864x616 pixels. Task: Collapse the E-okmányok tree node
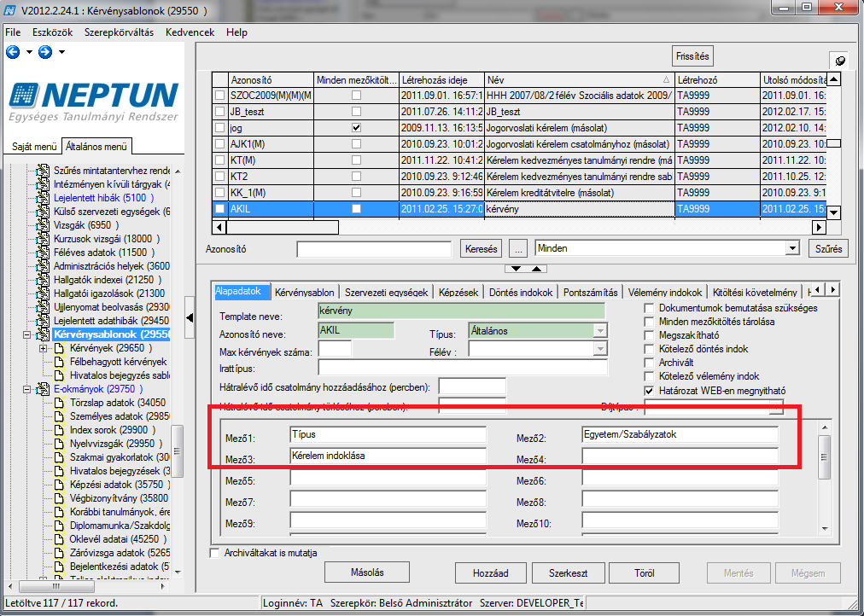(x=26, y=389)
